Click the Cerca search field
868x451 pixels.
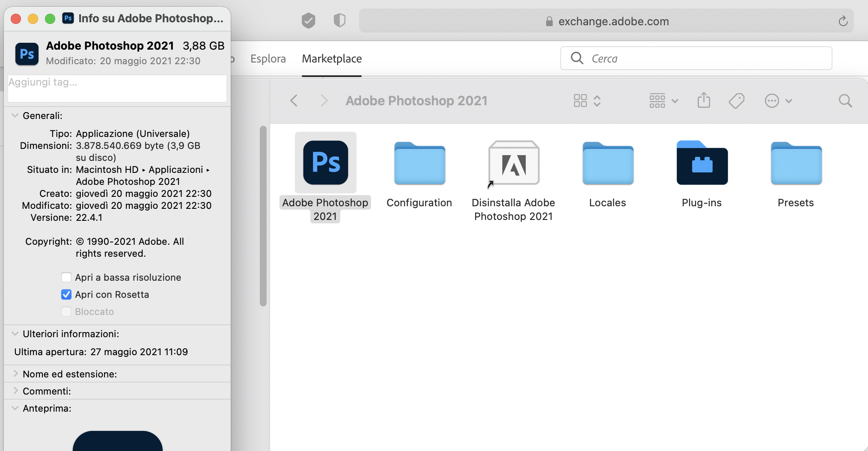(x=696, y=58)
